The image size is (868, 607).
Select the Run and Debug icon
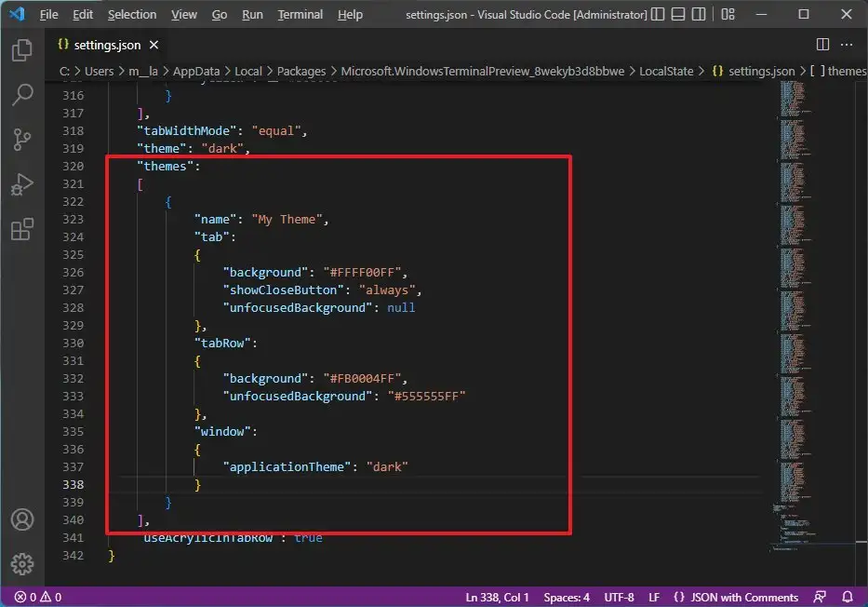click(x=22, y=184)
